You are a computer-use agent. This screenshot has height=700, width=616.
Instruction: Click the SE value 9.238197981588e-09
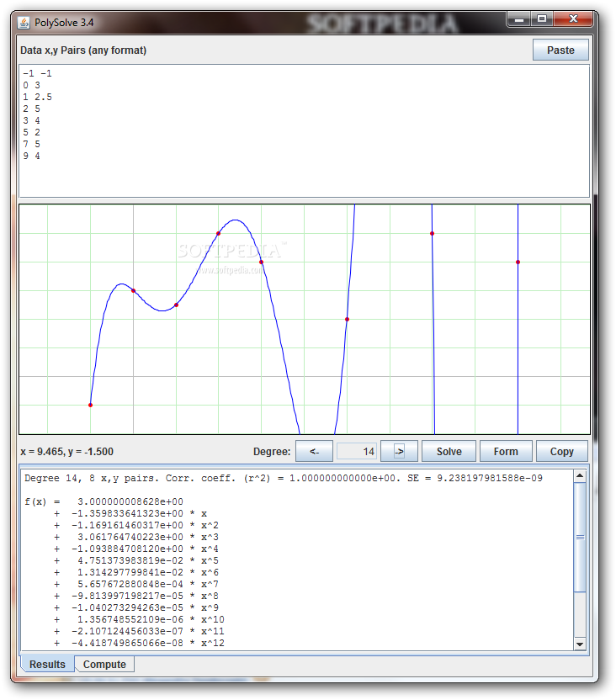click(490, 478)
